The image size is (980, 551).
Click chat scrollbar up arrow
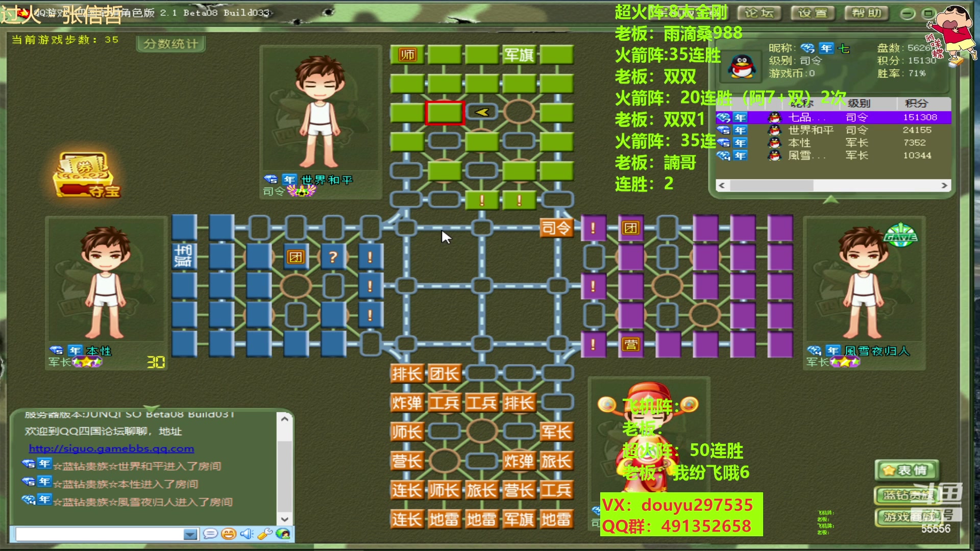coord(285,419)
